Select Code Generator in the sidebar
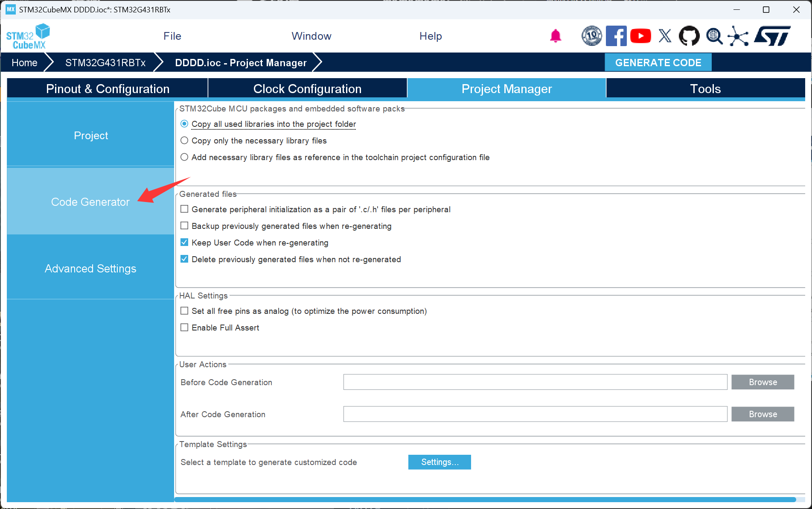Viewport: 812px width, 509px height. (90, 202)
